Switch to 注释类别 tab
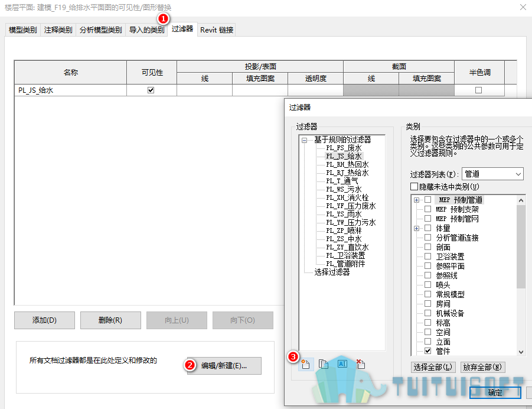 (58, 30)
